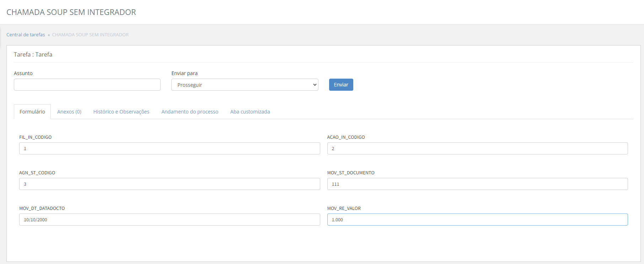Open the Aba customizada tab
Viewport: 644px width, 264px height.
tap(250, 112)
